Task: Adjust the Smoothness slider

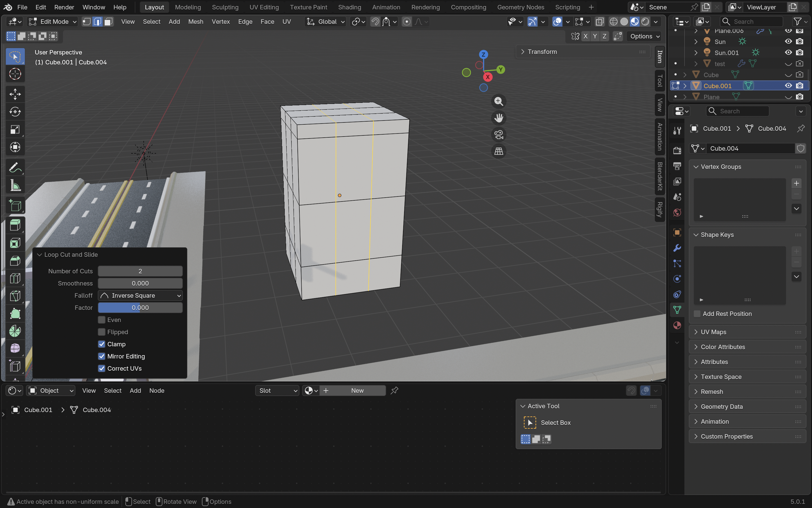Action: click(x=140, y=283)
